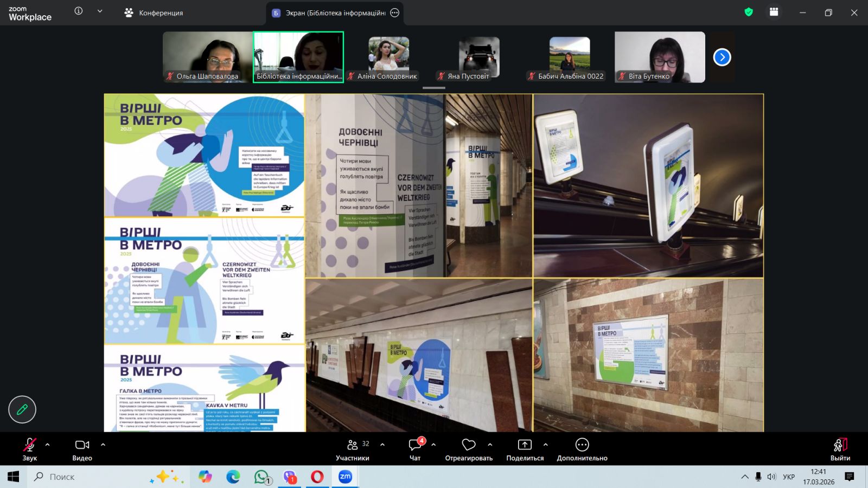Show next participants with blue arrow

722,57
